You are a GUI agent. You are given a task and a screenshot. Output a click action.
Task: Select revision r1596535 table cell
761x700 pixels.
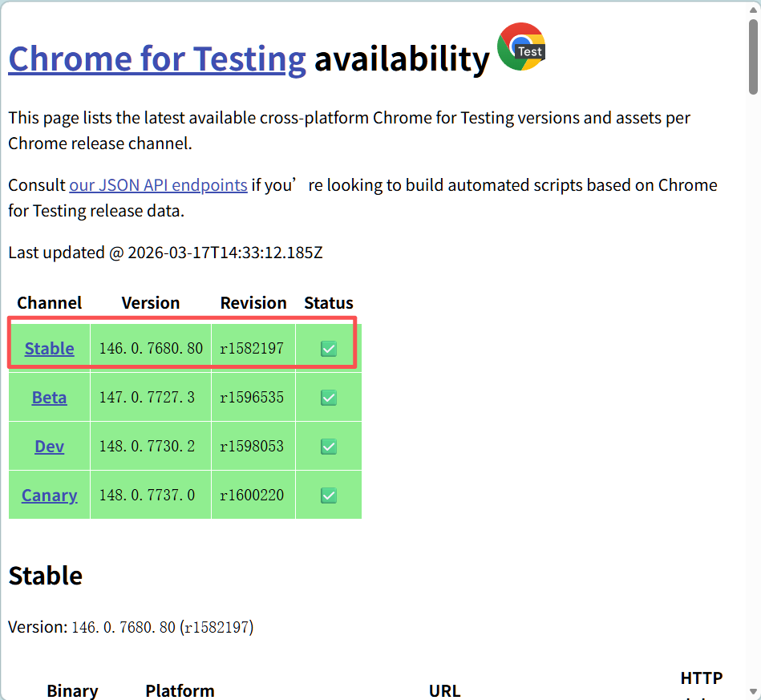(253, 398)
